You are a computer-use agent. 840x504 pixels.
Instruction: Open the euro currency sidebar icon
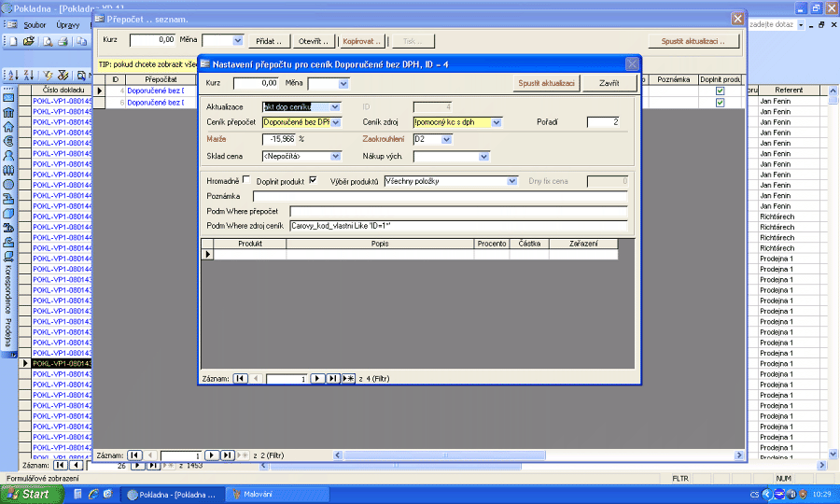[x=8, y=141]
